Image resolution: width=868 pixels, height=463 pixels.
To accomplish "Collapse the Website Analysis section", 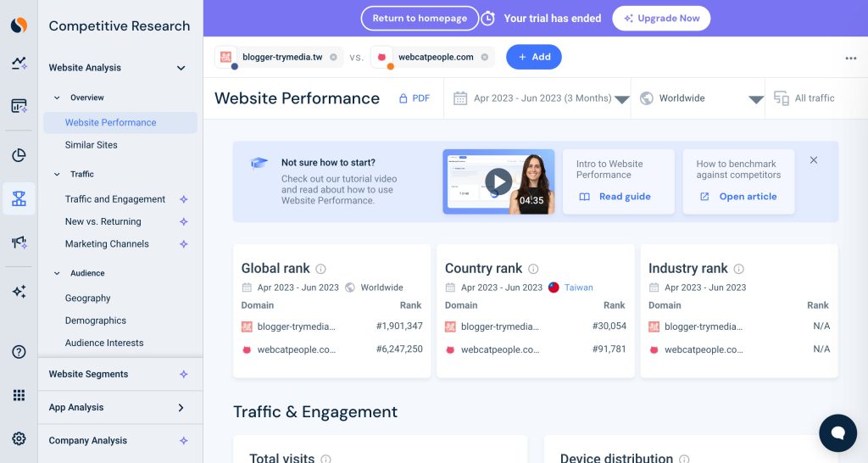I will point(181,68).
